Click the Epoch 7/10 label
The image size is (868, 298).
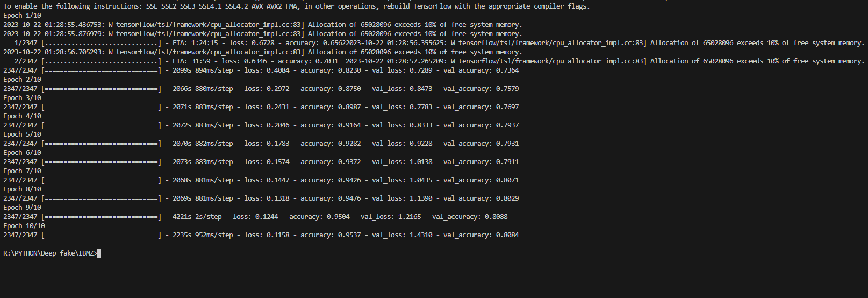tap(22, 171)
